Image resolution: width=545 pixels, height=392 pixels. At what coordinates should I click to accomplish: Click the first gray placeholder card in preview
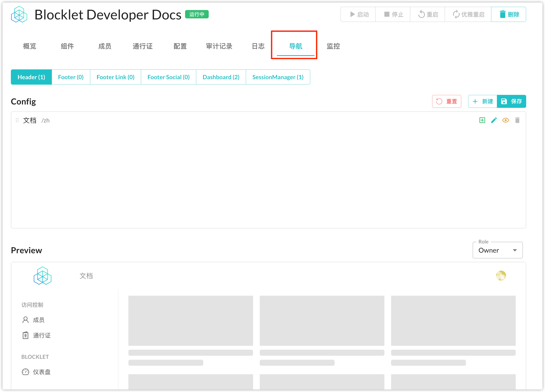click(x=191, y=321)
